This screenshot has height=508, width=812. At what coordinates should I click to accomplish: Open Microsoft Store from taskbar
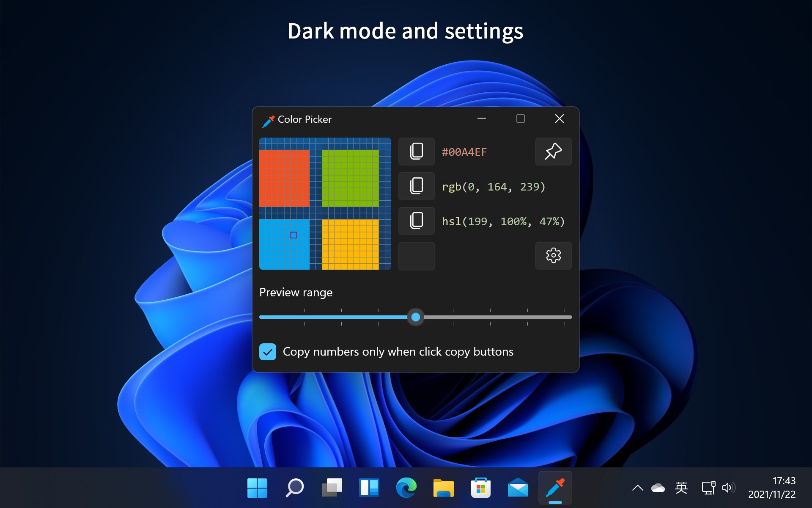pyautogui.click(x=480, y=488)
